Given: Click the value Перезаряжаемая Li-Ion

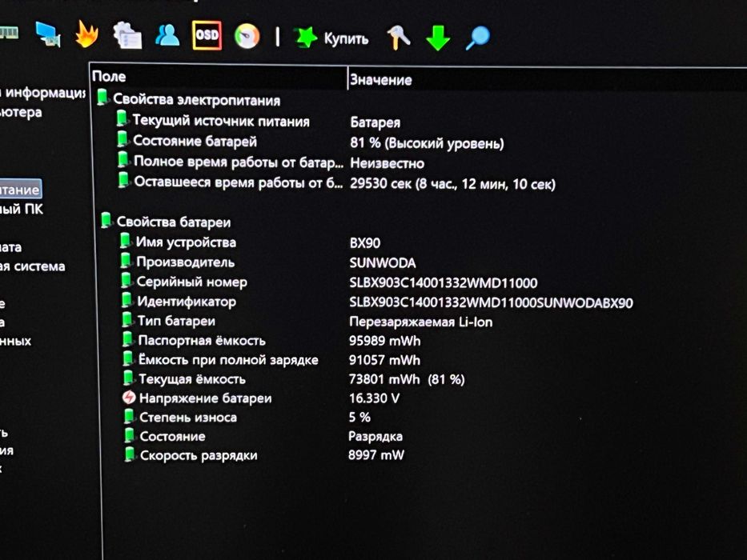Looking at the screenshot, I should 420,322.
